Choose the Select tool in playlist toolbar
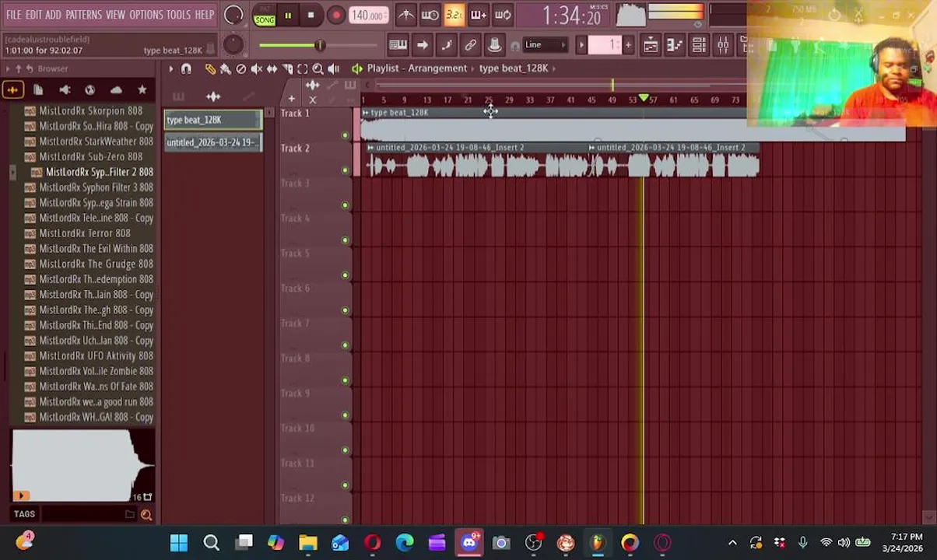 tap(303, 68)
